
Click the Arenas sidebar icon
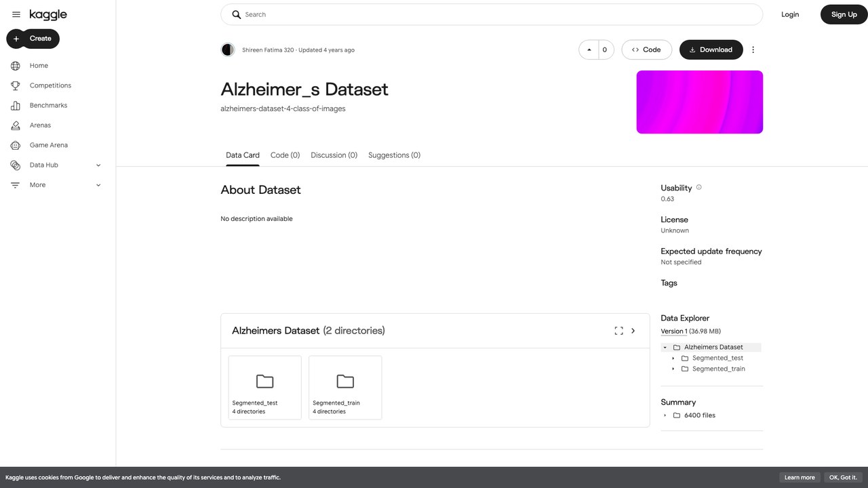[x=16, y=125]
